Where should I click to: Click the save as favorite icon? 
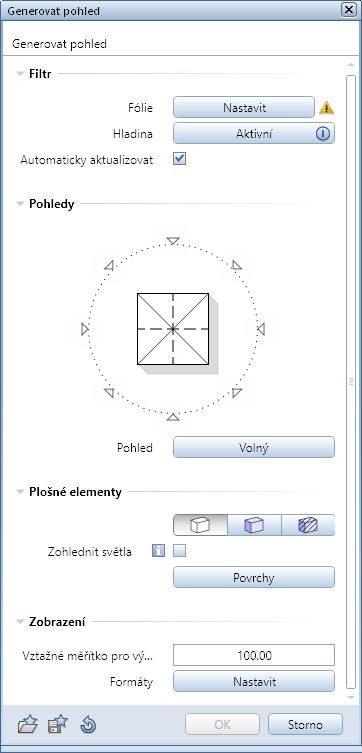coord(58,724)
